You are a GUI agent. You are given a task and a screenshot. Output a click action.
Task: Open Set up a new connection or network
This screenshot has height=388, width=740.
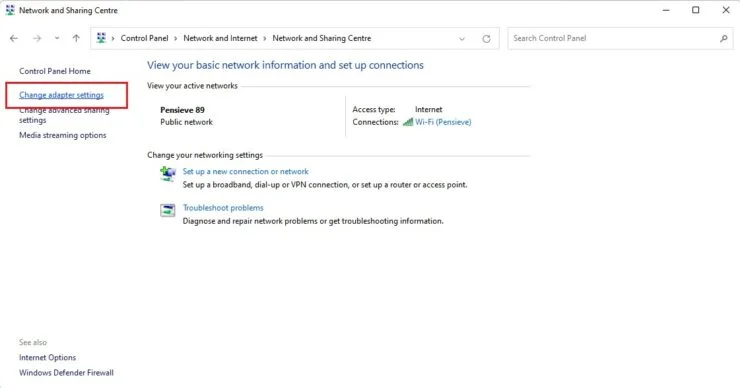[x=245, y=171]
